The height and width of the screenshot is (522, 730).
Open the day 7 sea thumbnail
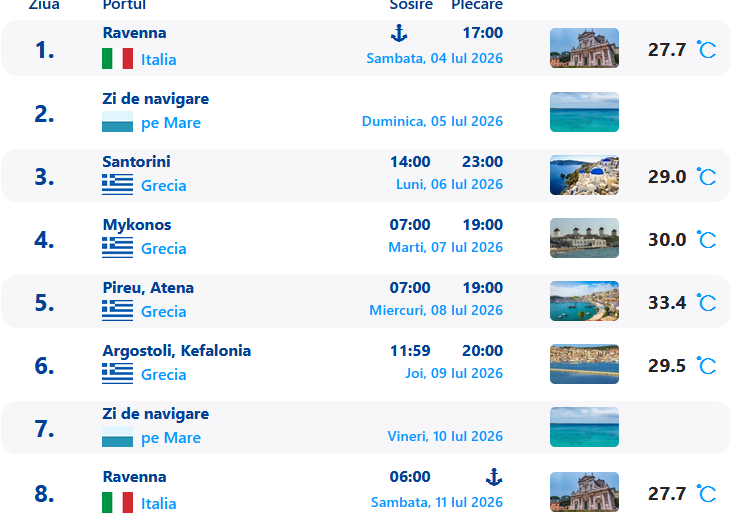point(584,427)
